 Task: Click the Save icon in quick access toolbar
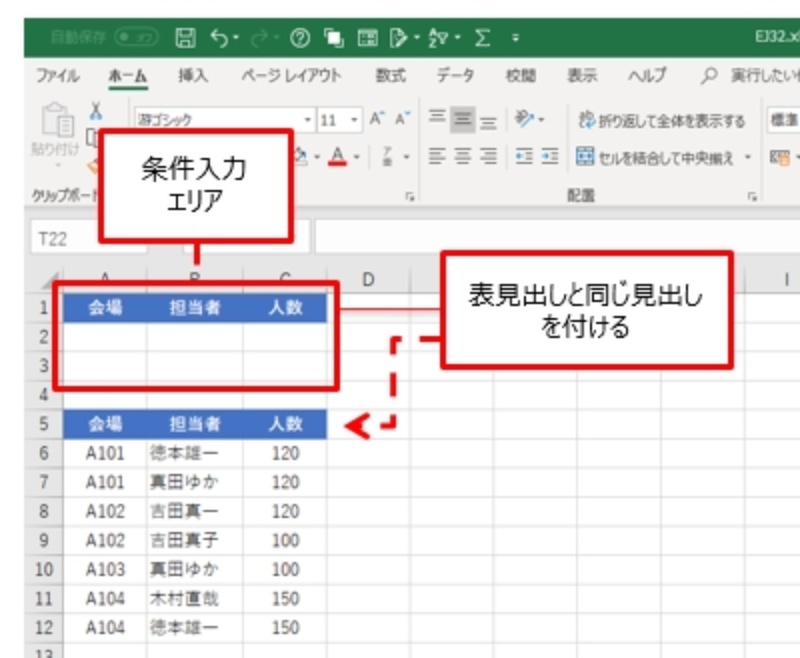[x=185, y=39]
